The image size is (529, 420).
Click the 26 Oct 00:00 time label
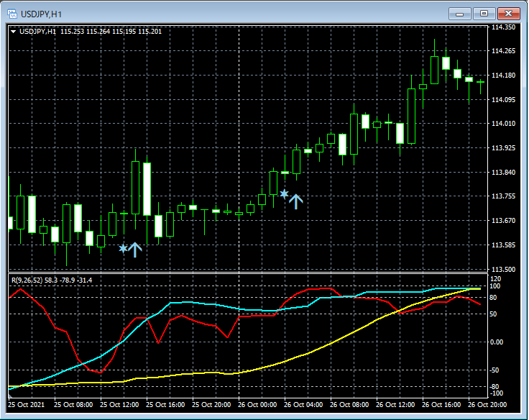[x=257, y=404]
